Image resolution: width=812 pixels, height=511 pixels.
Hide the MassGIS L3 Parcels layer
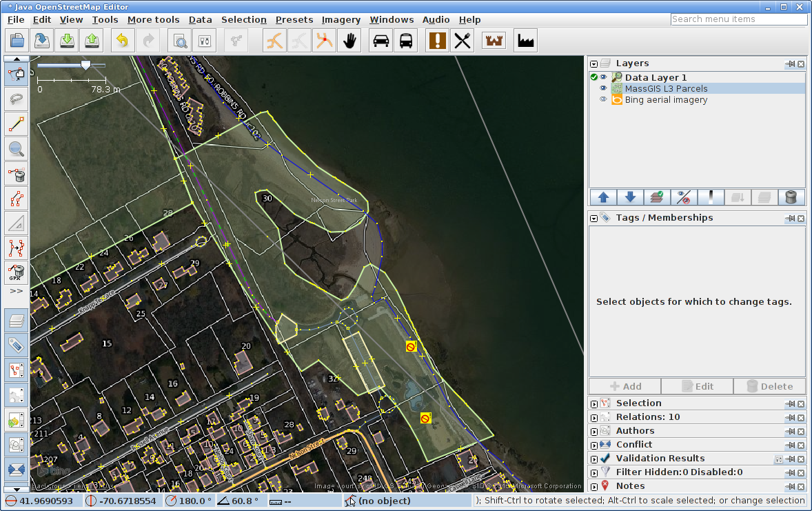(603, 88)
